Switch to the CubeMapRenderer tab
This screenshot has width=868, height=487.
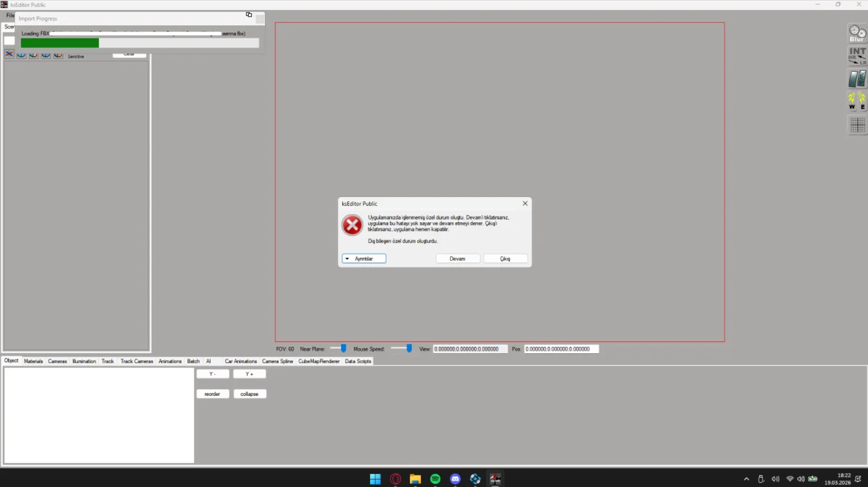point(319,361)
